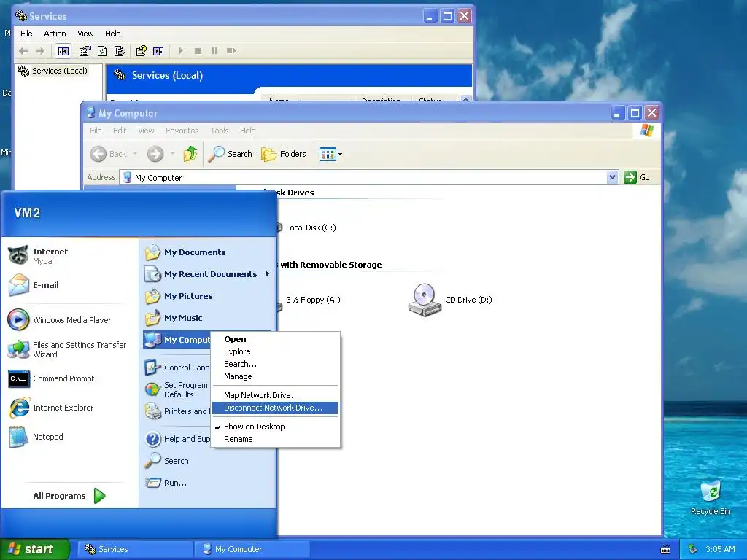Toggle the Folders pane in My Computer
747x560 pixels.
tap(284, 154)
